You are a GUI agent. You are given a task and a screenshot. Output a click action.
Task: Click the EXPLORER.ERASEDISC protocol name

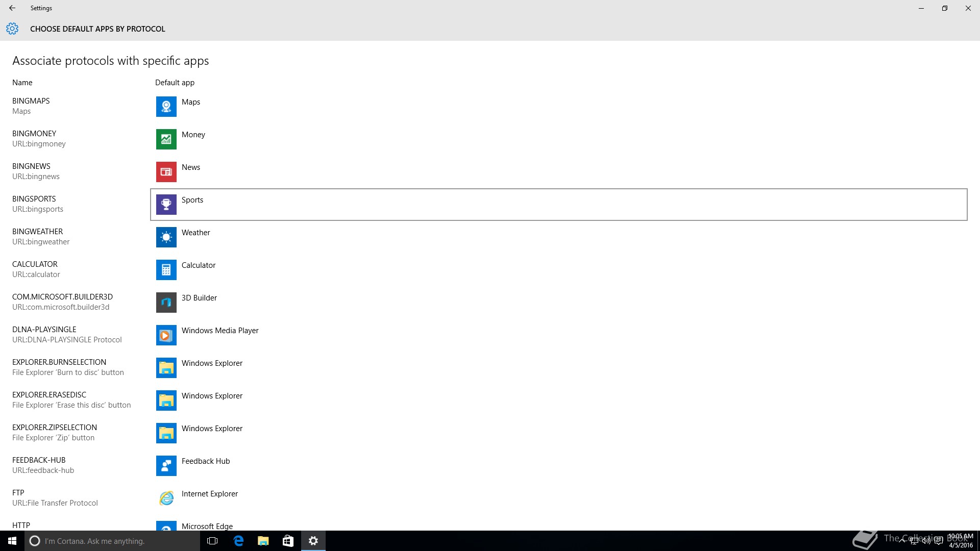pos(49,395)
